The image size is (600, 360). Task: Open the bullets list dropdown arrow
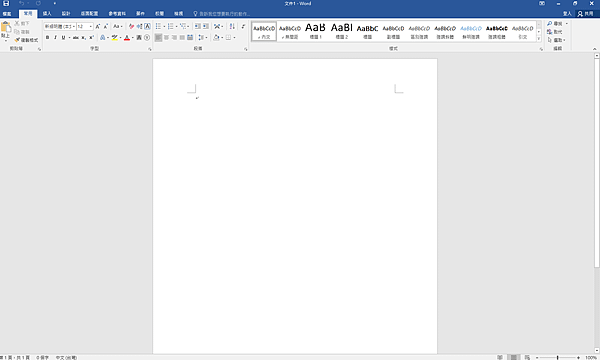coord(165,26)
